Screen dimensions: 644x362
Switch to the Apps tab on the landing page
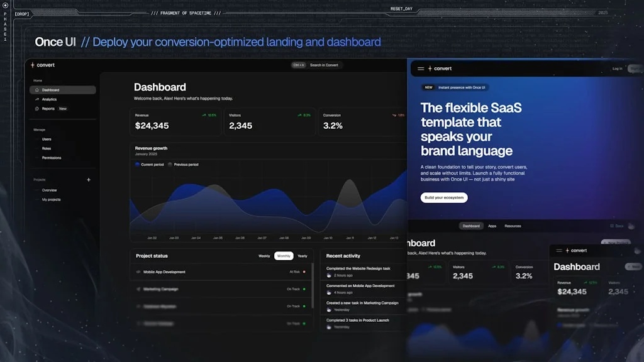click(x=492, y=226)
